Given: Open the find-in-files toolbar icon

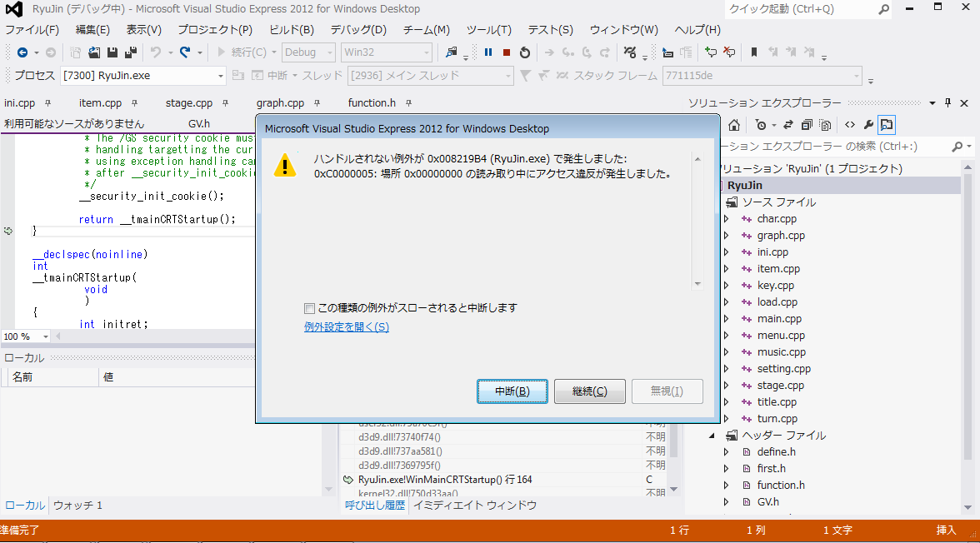Looking at the screenshot, I should click(x=452, y=52).
